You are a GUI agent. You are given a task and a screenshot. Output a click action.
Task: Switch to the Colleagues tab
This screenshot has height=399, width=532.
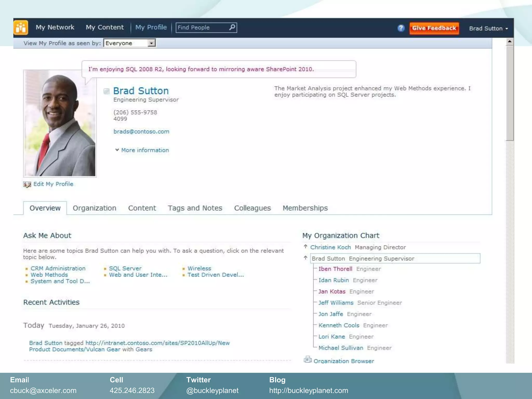point(252,208)
